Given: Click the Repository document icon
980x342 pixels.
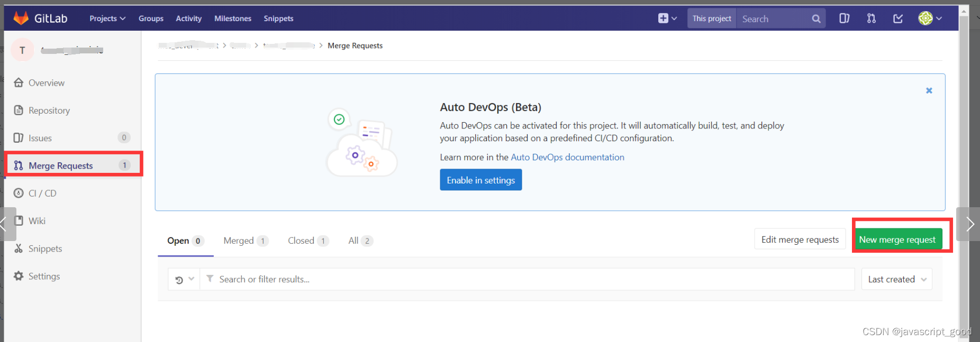Looking at the screenshot, I should coord(19,110).
